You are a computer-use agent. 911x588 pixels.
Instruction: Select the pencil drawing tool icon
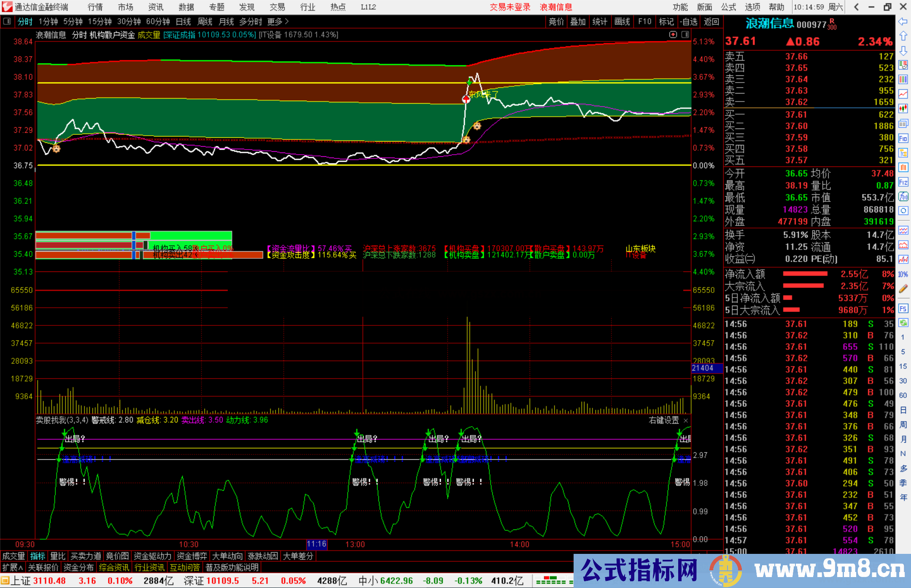click(903, 289)
